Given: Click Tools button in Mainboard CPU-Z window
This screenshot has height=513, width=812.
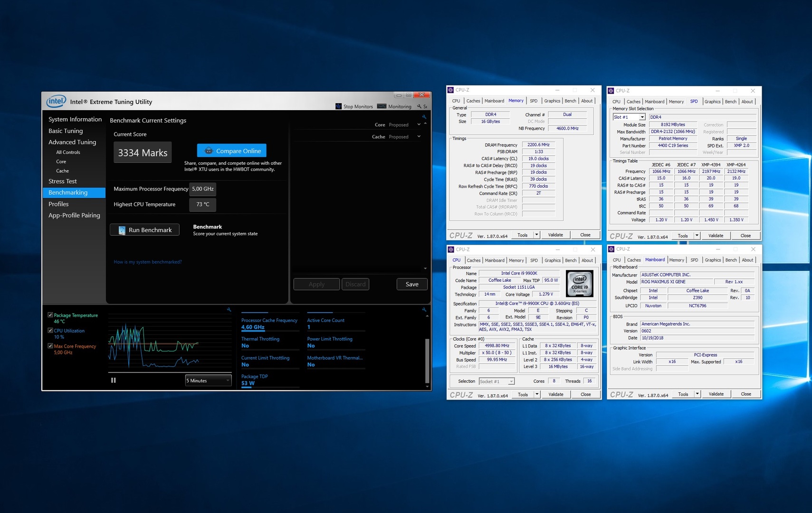Looking at the screenshot, I should 683,394.
